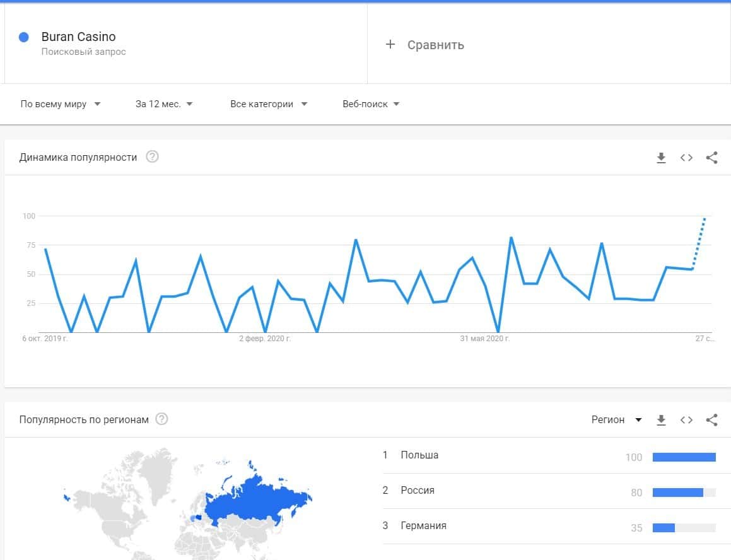The width and height of the screenshot is (731, 560).
Task: Share the regional popularity card
Action: (x=711, y=420)
